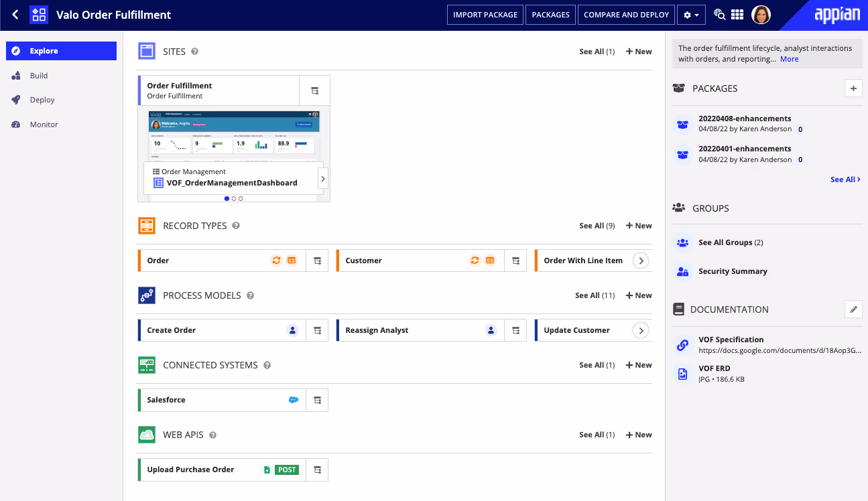Screen dimensions: 868x501
Task: Click the Sites help icon
Action: 194,52
